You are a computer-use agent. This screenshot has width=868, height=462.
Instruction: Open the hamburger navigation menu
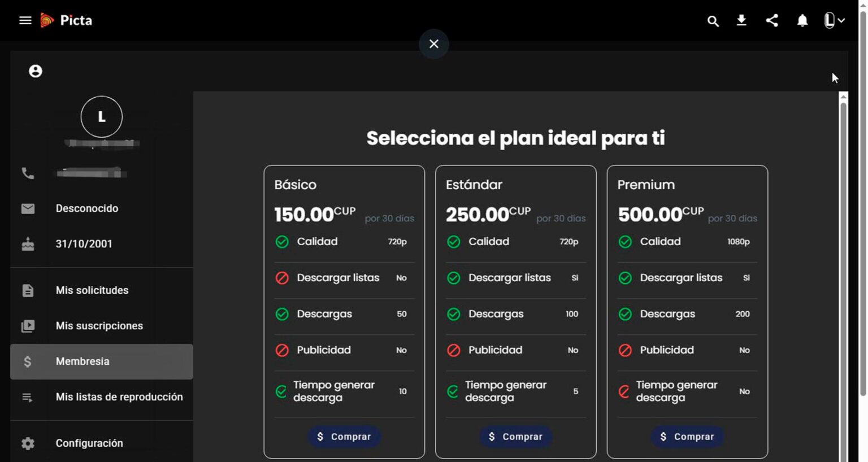click(x=25, y=20)
